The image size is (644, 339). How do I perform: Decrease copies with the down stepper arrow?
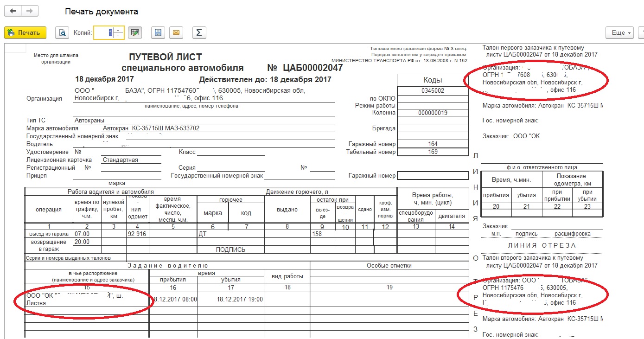(119, 35)
